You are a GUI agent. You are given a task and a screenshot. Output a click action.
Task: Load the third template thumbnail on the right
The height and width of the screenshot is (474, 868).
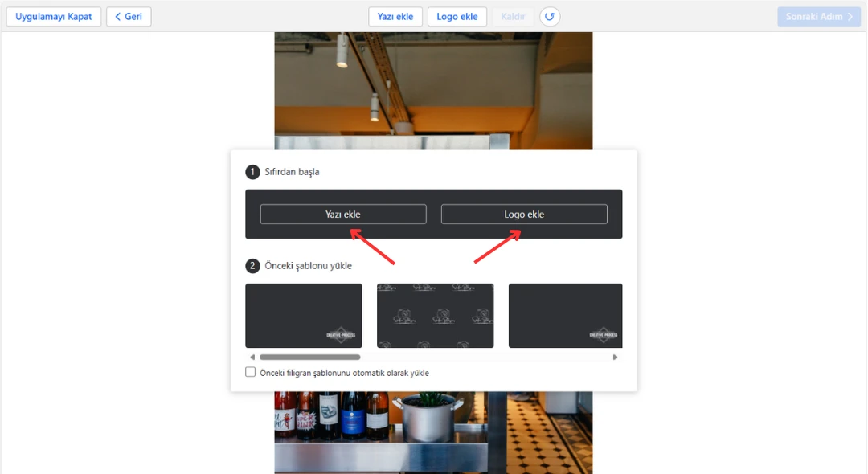565,316
